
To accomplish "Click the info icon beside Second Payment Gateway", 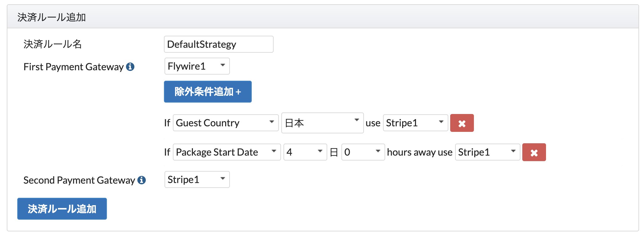I will click(142, 180).
